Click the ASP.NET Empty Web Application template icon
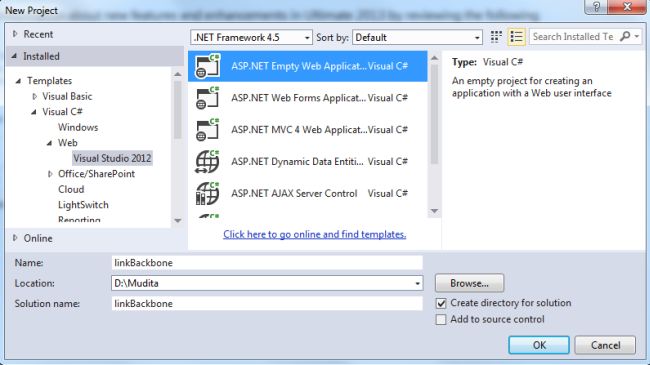Viewport: 650px width, 365px height. coord(207,66)
